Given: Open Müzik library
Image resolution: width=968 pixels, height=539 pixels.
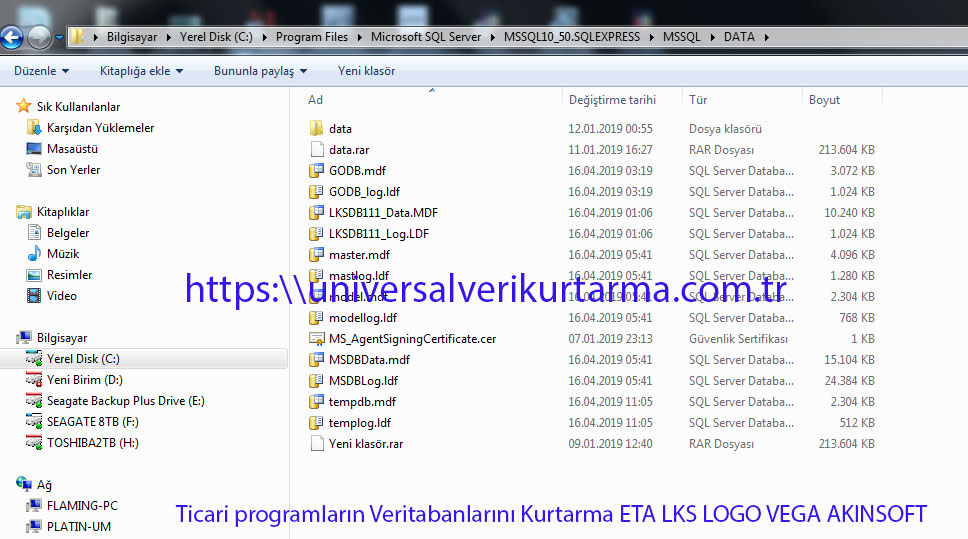Looking at the screenshot, I should (63, 254).
